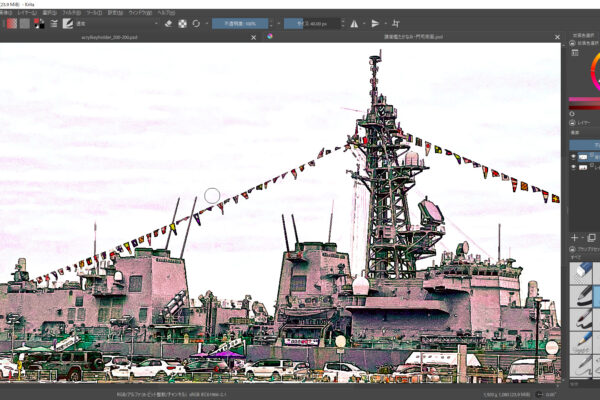Expand vertical mirror options arrow
Screen dimensions: 600x400
pyautogui.click(x=385, y=24)
